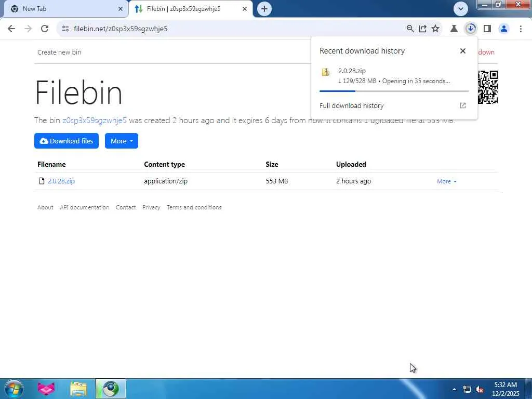This screenshot has height=399, width=532.
Task: Open a new tab with plus button
Action: coord(264,9)
